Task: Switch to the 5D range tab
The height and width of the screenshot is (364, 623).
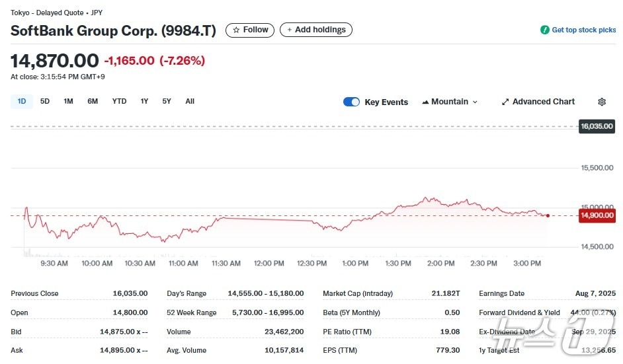Action: coord(45,101)
